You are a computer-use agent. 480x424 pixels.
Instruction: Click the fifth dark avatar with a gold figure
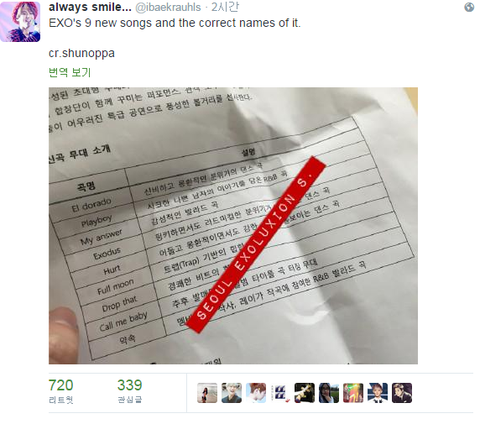point(305,393)
